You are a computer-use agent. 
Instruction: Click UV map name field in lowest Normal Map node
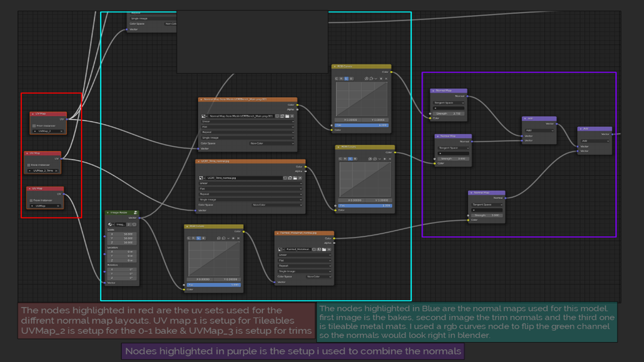pos(486,210)
